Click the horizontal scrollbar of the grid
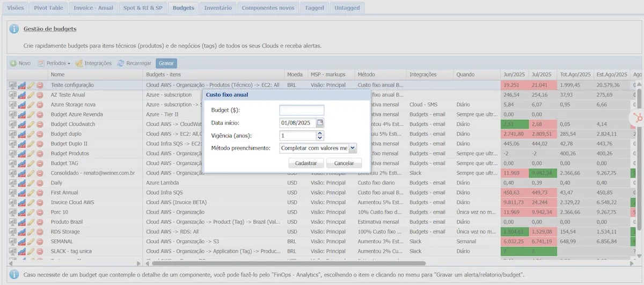644x285 pixels. [x=289, y=263]
